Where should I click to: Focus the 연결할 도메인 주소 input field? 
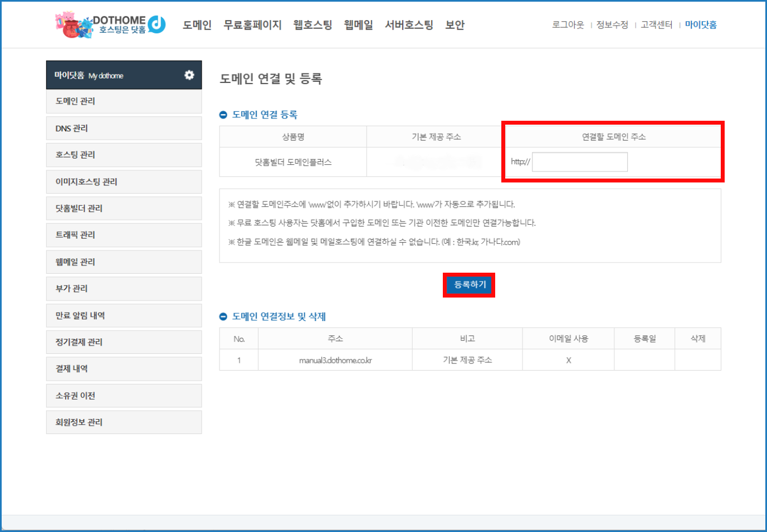coord(579,162)
